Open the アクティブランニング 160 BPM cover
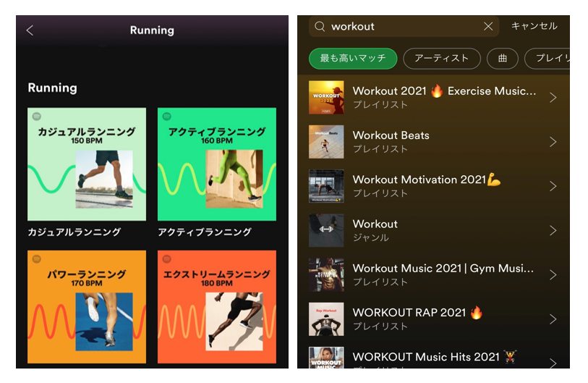The image size is (588, 383). (217, 164)
